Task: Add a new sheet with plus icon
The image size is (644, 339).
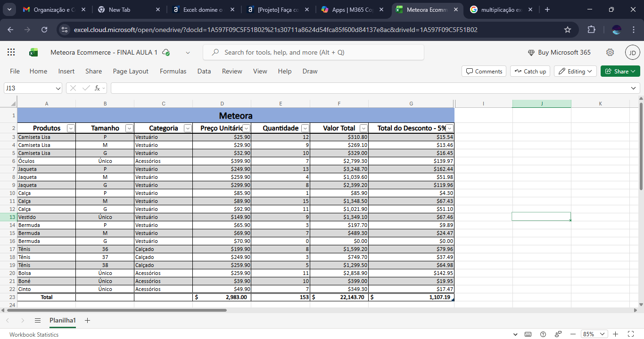Action: tap(87, 320)
